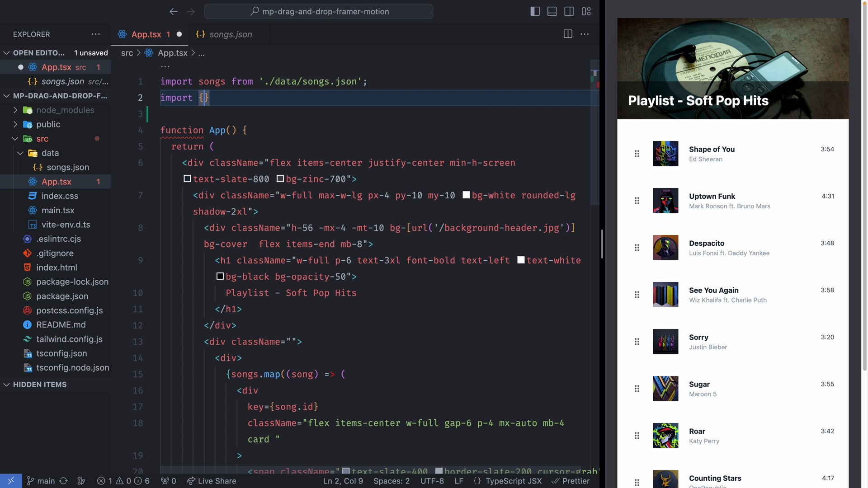Screen dimensions: 868x488
Task: Click Sorry drag handle
Action: click(637, 342)
